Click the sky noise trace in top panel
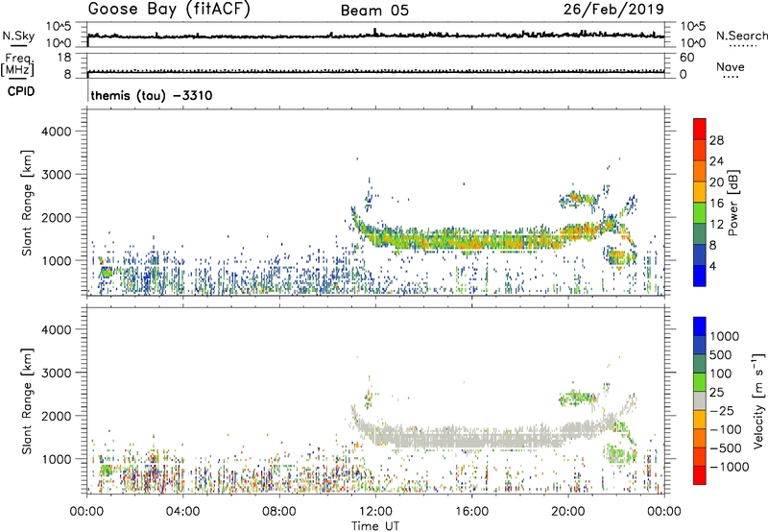Viewport: 768px width, 532px height. point(375,36)
